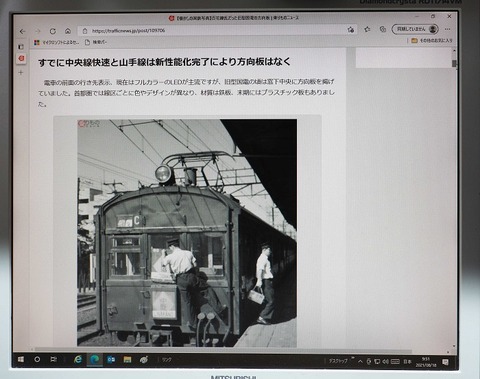Add a new tab with plus icon
This screenshot has width=480, height=379.
click(x=21, y=72)
